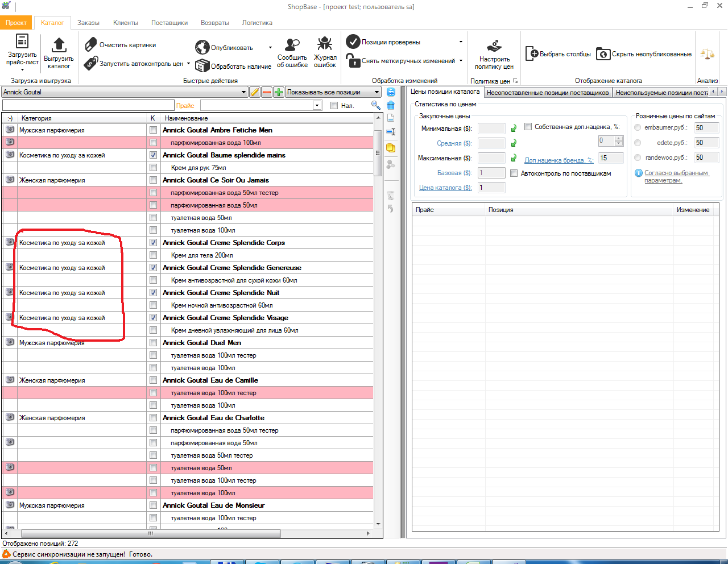Screen dimensions: 728x564
Task: Increase Собственная доп.наценка stepper value
Action: click(x=619, y=138)
